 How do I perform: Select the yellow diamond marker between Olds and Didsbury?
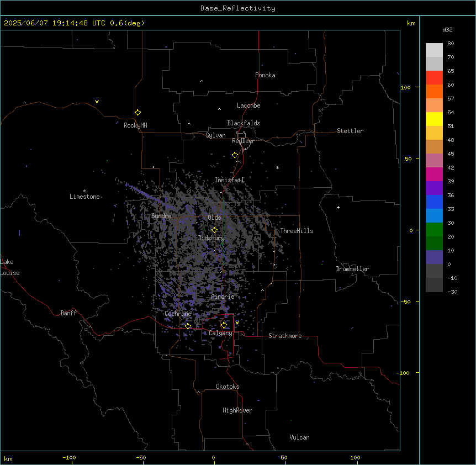214,230
